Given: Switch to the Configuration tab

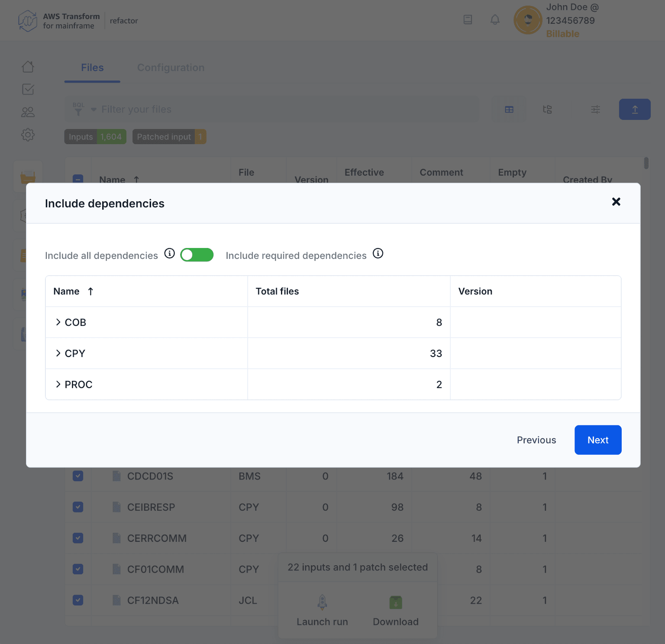Looking at the screenshot, I should [x=171, y=68].
